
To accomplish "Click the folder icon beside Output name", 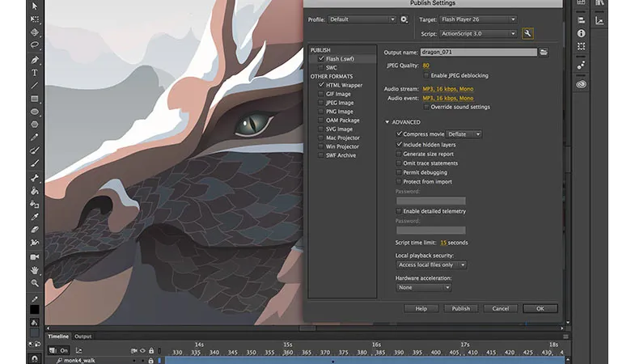I will coord(544,52).
